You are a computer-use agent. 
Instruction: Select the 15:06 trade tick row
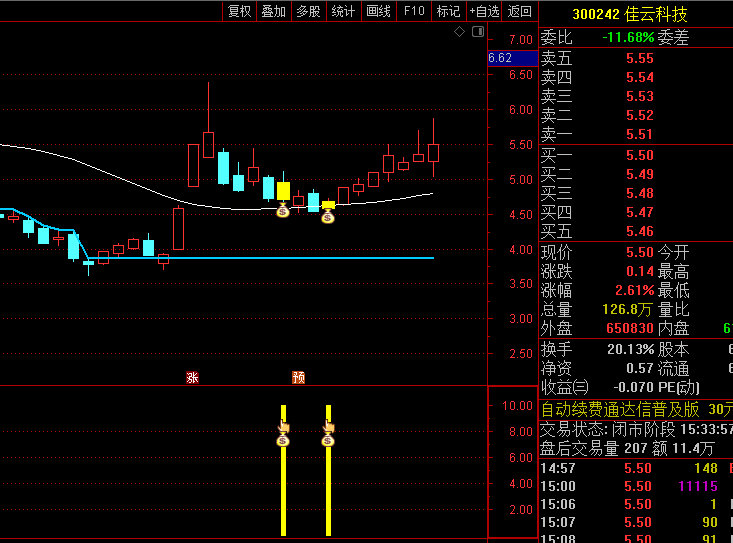click(636, 505)
